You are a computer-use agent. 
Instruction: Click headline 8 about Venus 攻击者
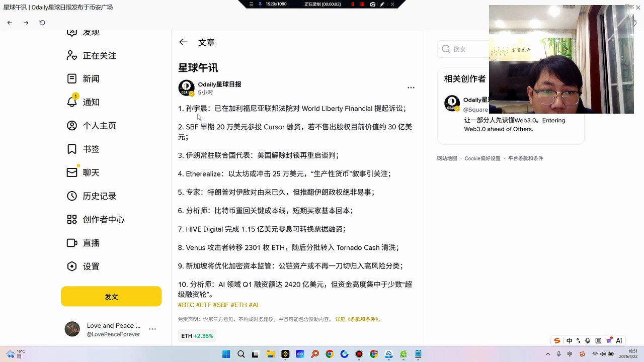pos(288,248)
